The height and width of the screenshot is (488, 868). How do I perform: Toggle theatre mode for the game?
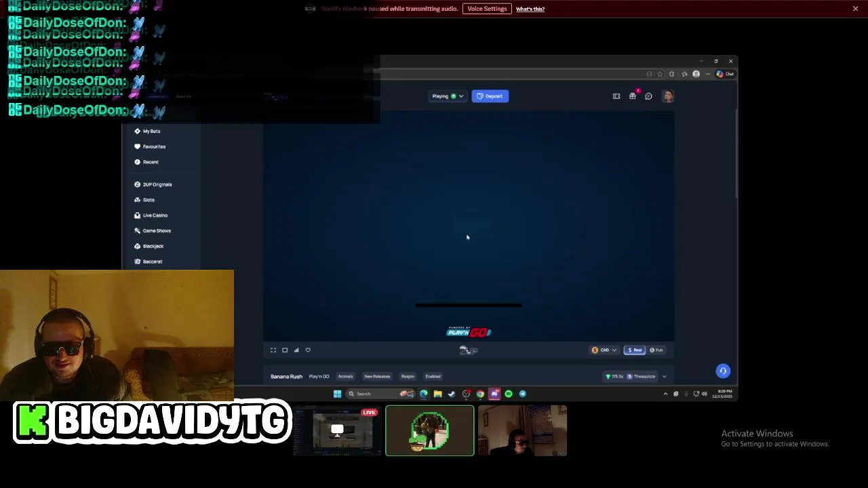285,350
